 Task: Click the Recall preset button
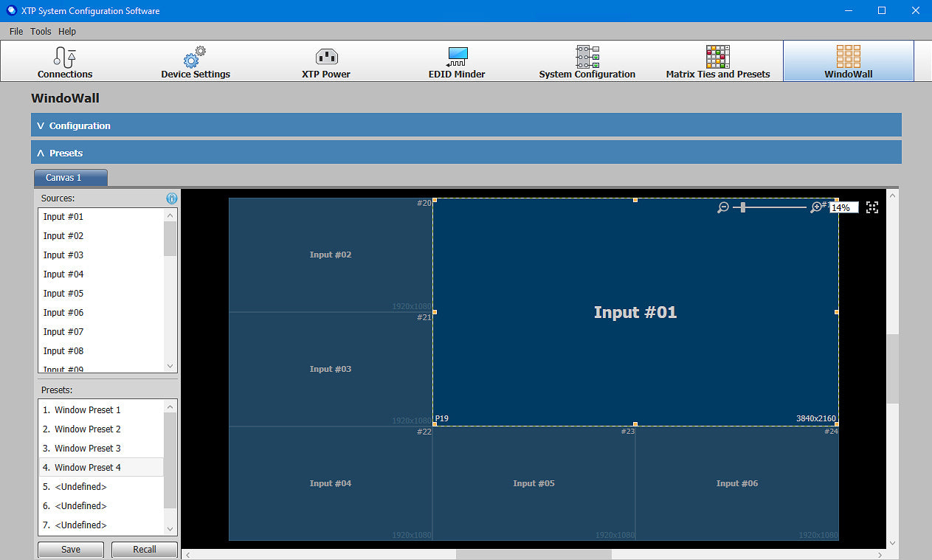[x=145, y=550]
